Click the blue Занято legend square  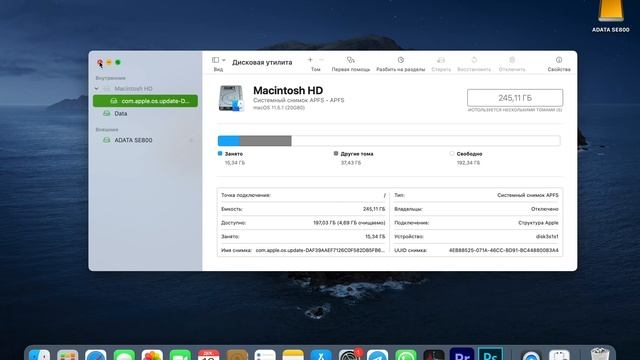(220, 153)
